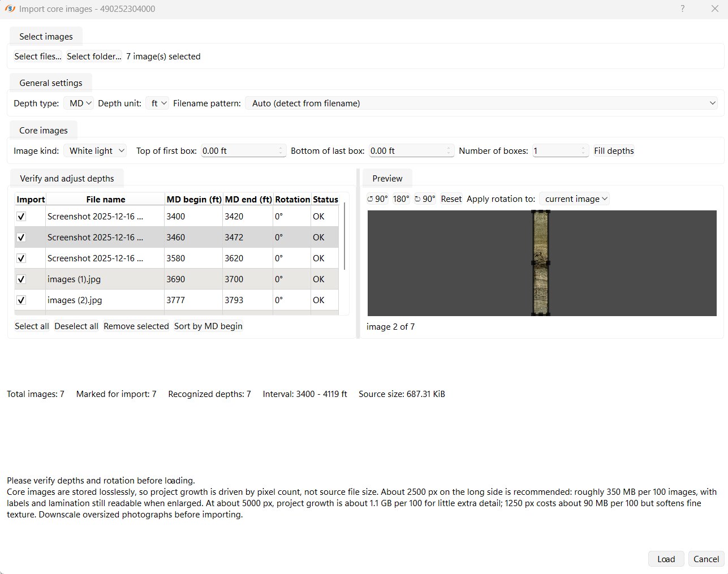Select MD end cell 3793
Viewport: 728px width, 574px height.
(248, 300)
